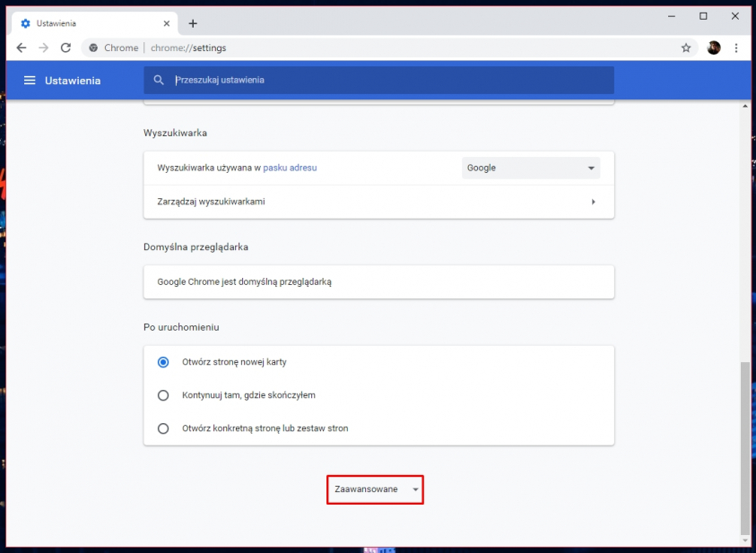Select 'Otwórz konkretną stronę lub zestaw stron'

[162, 428]
